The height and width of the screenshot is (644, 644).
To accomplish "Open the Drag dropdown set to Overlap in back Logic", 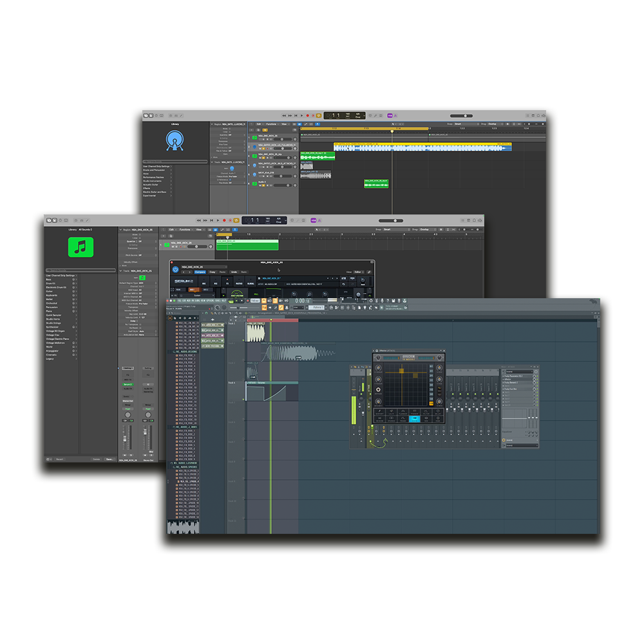I will tap(496, 124).
